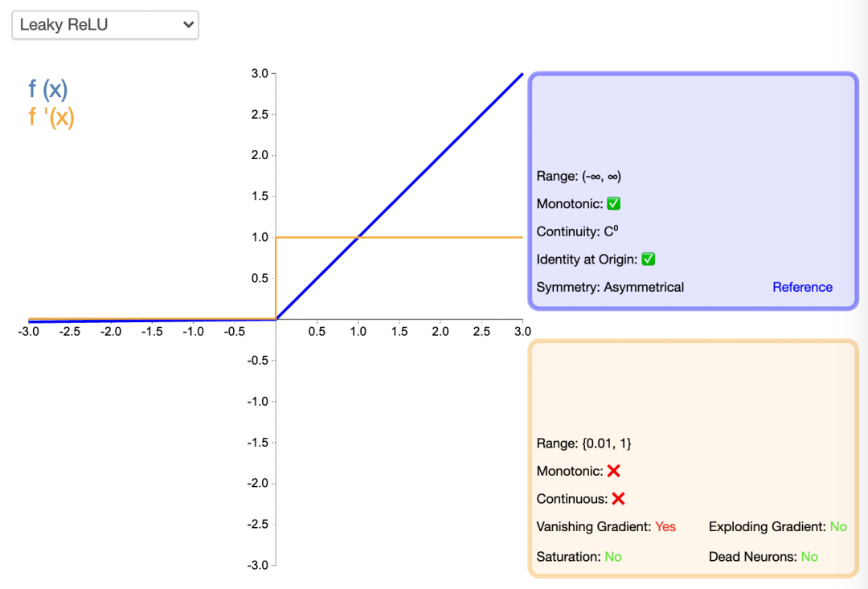The height and width of the screenshot is (589, 868).
Task: Click the f (x) legend label
Action: pos(48,89)
